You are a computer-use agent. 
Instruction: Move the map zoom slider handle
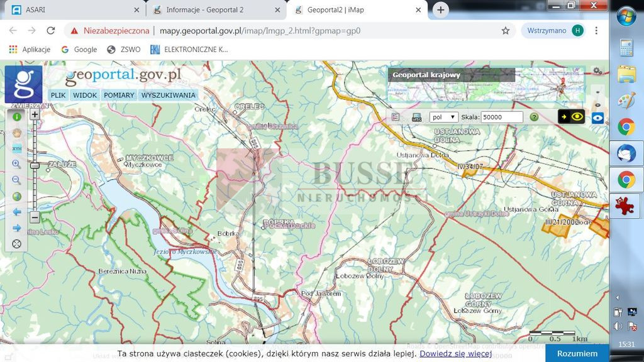coord(35,165)
